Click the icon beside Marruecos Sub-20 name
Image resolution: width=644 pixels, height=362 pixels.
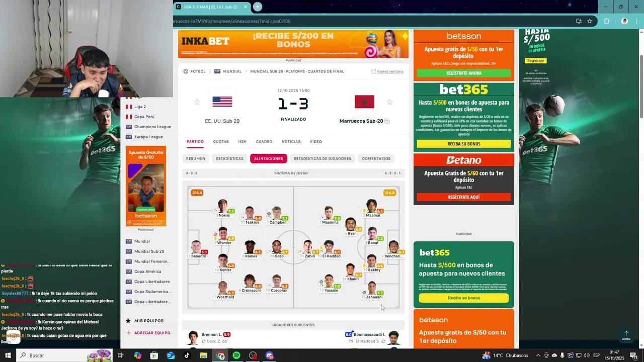[387, 121]
